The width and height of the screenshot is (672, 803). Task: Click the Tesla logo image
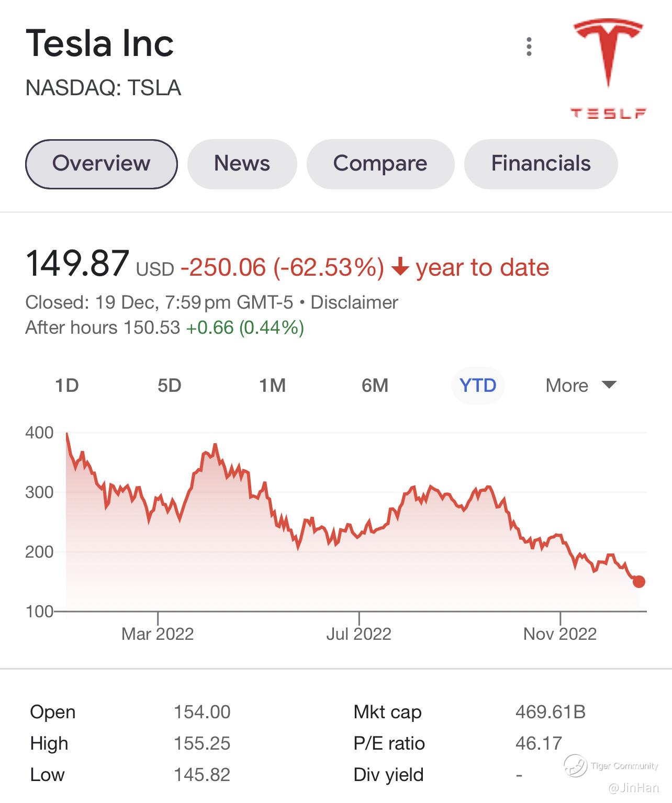608,68
